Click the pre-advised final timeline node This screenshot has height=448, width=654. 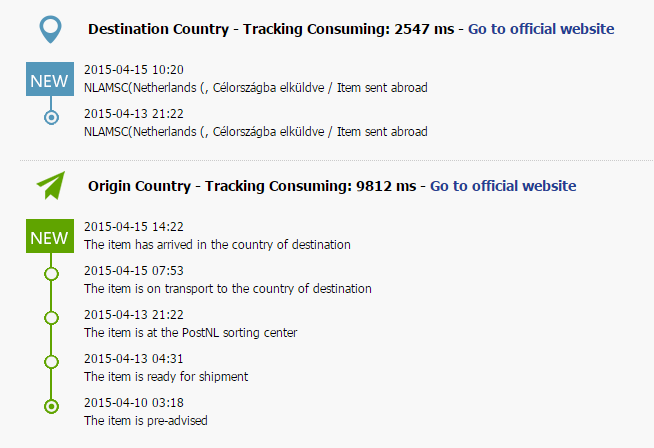(51, 406)
